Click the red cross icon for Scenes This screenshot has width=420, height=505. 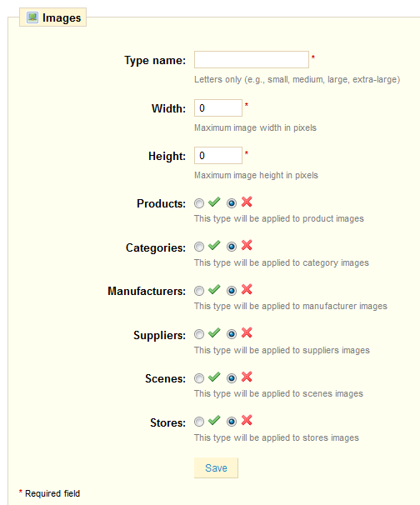click(247, 377)
